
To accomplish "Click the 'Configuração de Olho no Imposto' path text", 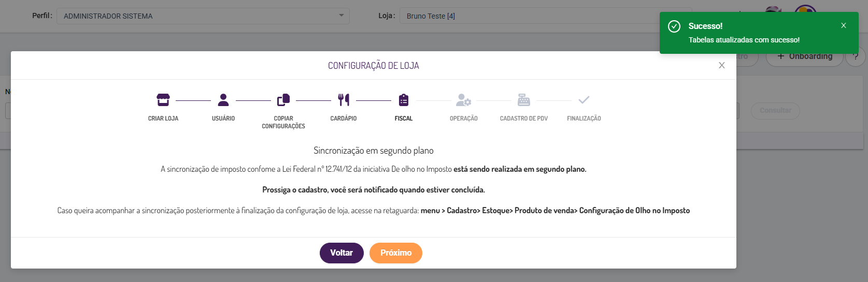I will coord(635,211).
